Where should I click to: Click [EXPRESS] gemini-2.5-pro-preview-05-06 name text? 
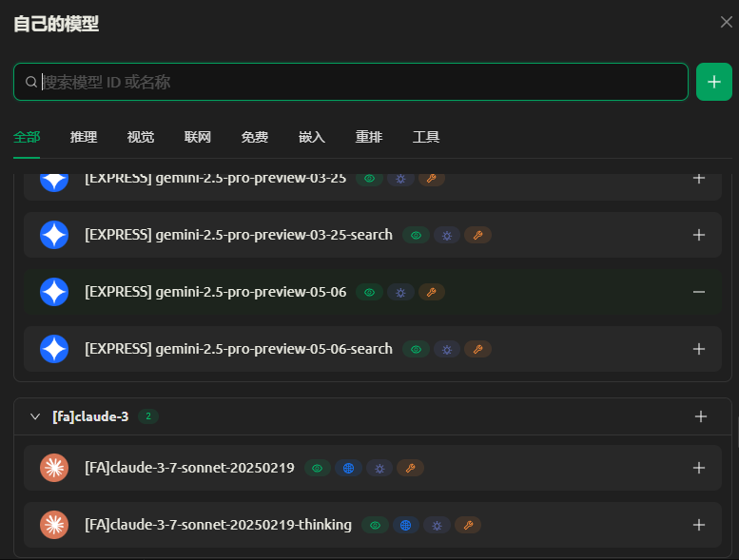[215, 292]
